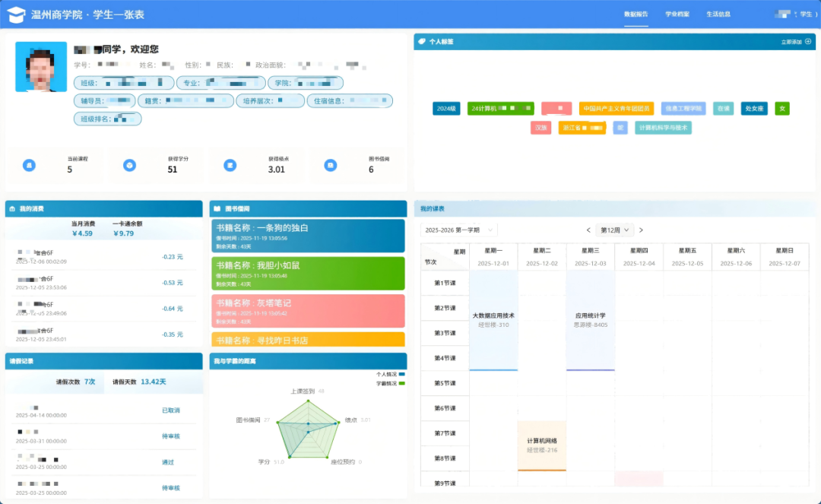Click the -0.23 元 expense amount
Viewport: 821px width, 504px height.
click(173, 257)
